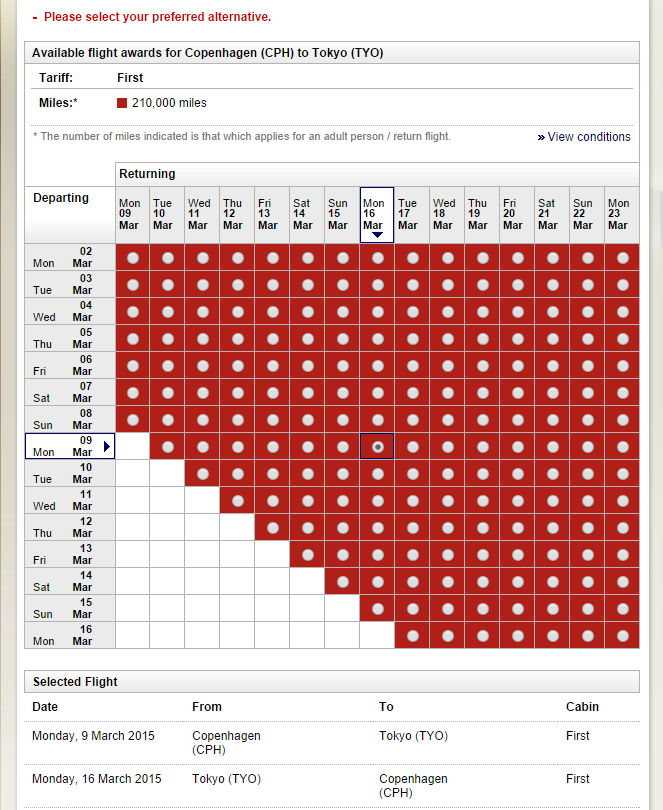Click the right arrow beside Mon 09 Mar
This screenshot has height=810, width=663.
click(x=107, y=446)
